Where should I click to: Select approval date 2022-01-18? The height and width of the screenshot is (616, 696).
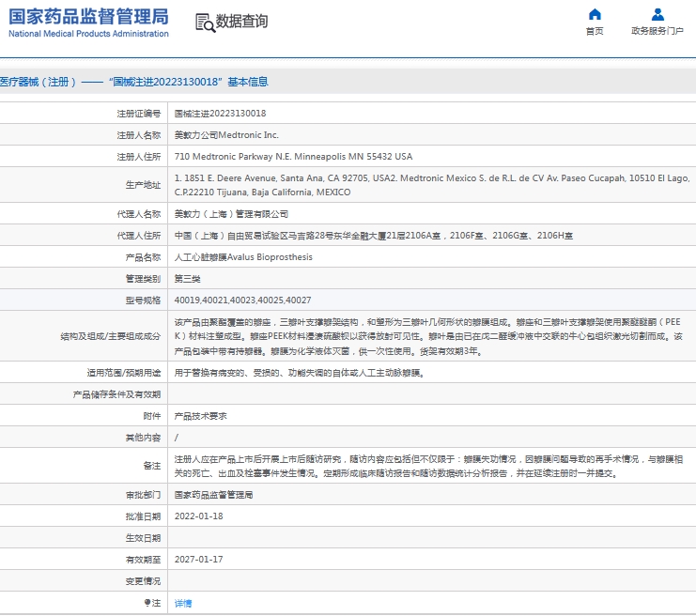[199, 516]
